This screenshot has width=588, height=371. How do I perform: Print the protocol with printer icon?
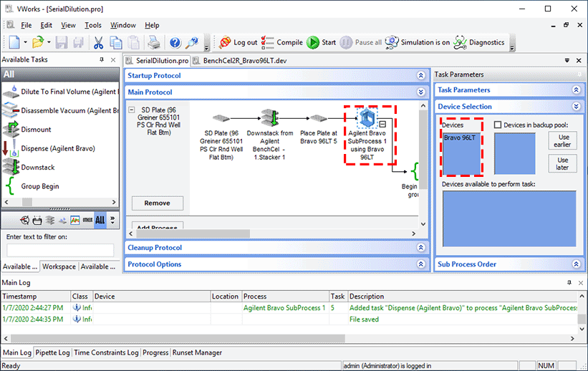coord(154,42)
